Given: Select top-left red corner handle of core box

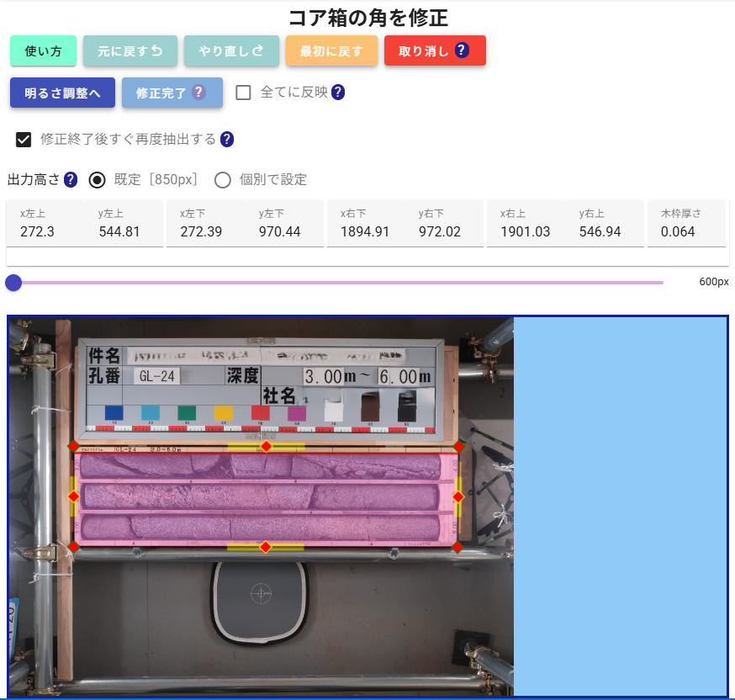Looking at the screenshot, I should point(74,447).
